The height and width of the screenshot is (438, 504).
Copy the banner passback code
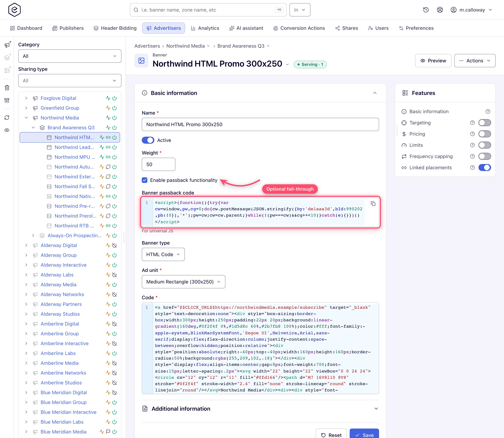click(373, 204)
